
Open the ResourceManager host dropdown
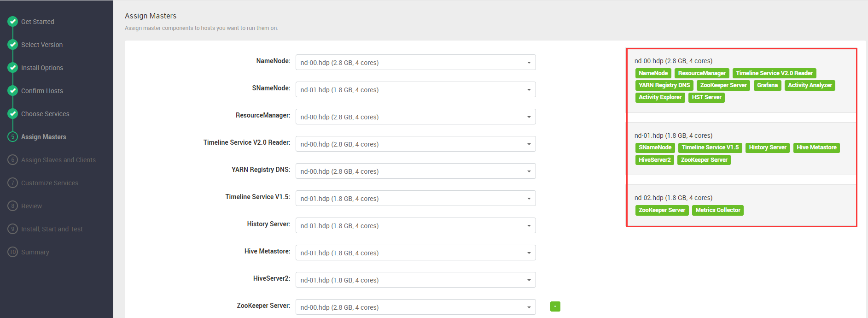pyautogui.click(x=416, y=117)
